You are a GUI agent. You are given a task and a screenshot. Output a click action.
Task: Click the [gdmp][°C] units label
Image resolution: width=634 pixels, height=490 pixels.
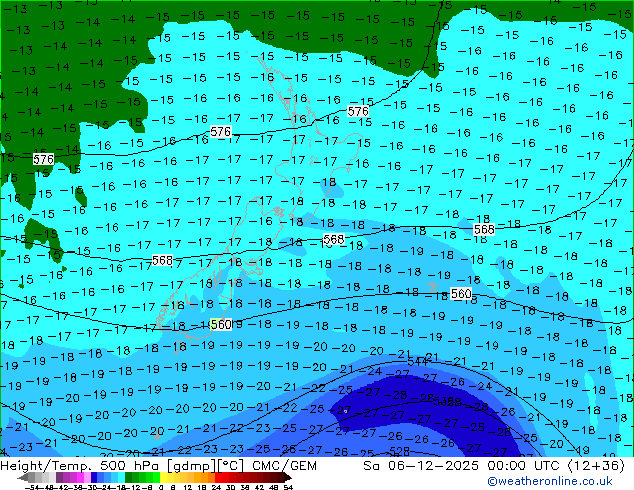click(206, 466)
